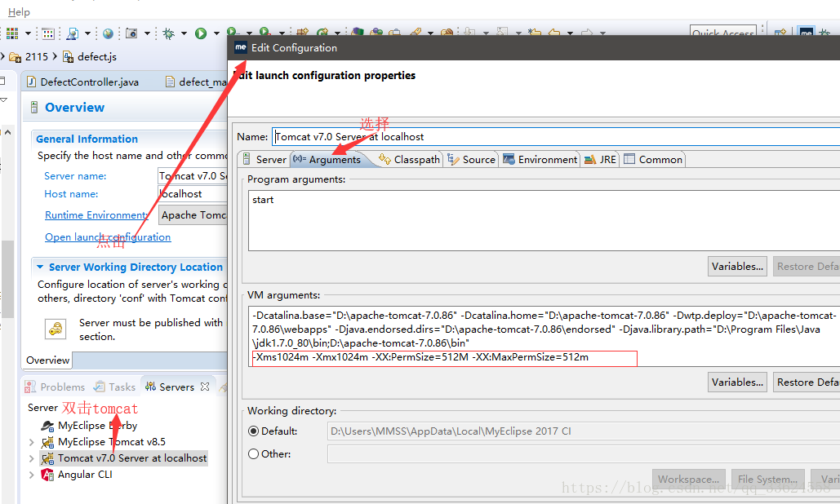Switch to the Server tab in Edit Configuration
Image resolution: width=840 pixels, height=504 pixels.
coord(264,160)
